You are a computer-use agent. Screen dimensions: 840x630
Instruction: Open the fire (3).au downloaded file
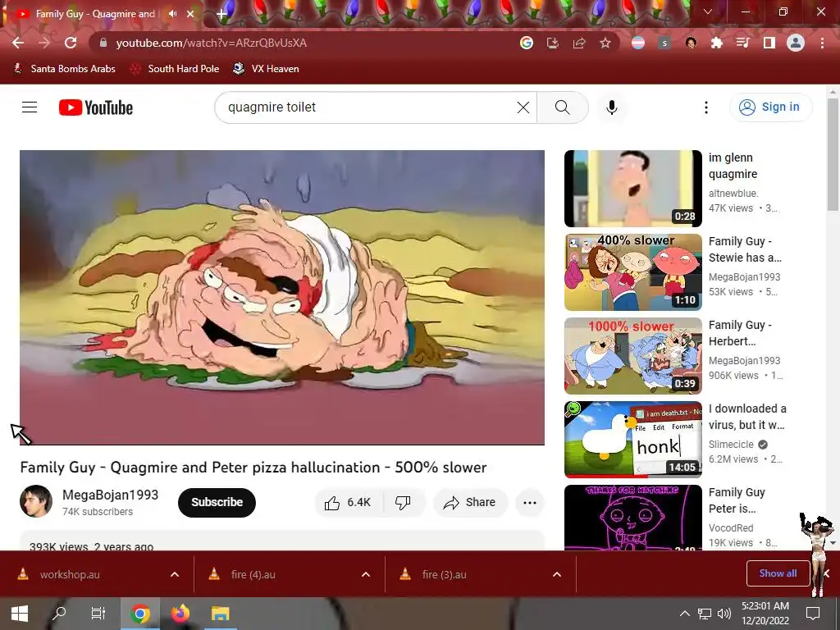pos(444,574)
